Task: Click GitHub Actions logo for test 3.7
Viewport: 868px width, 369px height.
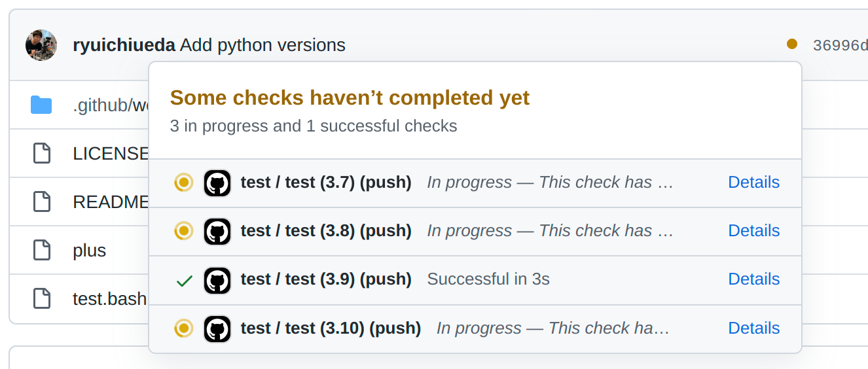Action: 217,183
